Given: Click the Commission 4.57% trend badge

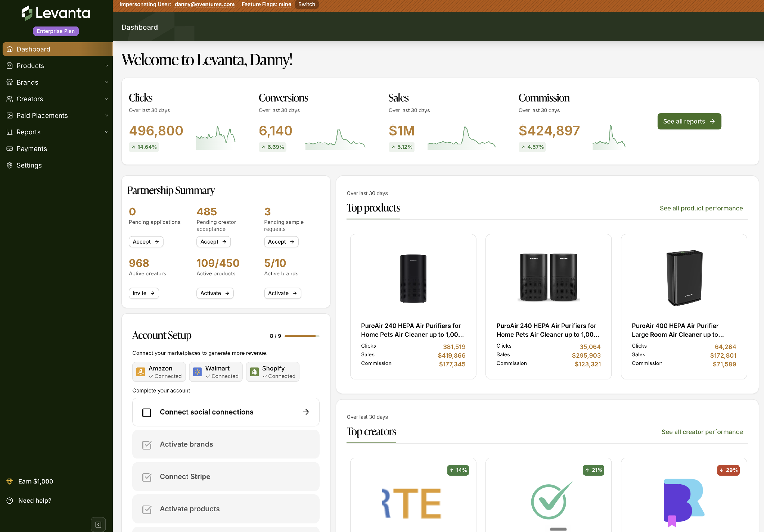Looking at the screenshot, I should (x=532, y=147).
